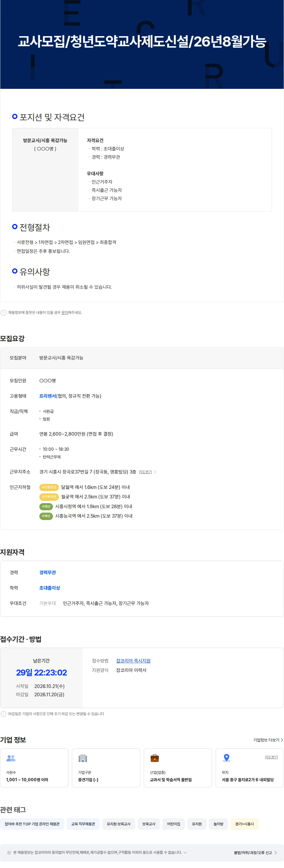This screenshot has height=868, width=284.
Task: Click the 잡코리아 즉시지원 link
Action: 133,661
